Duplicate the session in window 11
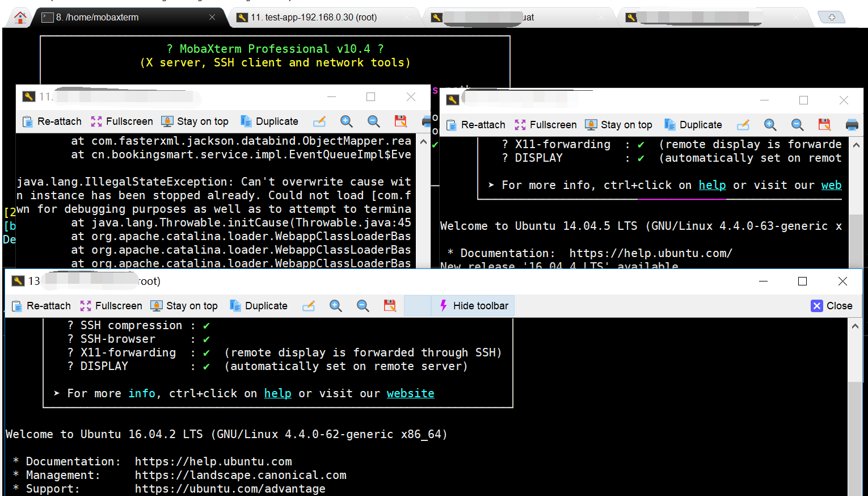Viewport: 868px width, 496px height. (x=269, y=121)
